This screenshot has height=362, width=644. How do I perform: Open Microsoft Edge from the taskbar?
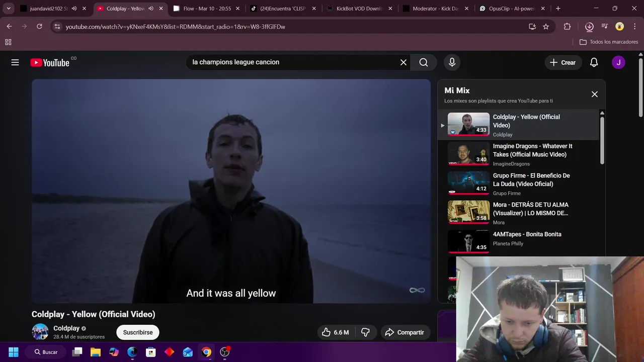pos(132,352)
